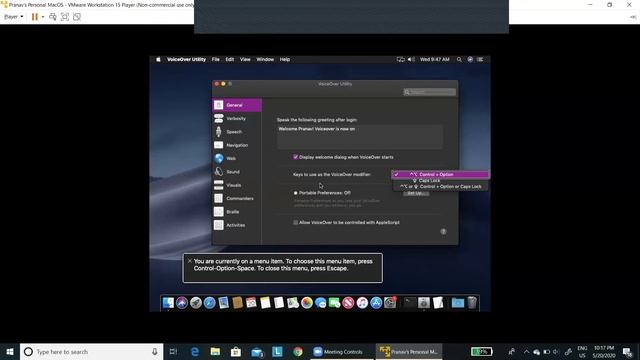Open the Trash in the dock
640x360 pixels.
point(472,303)
